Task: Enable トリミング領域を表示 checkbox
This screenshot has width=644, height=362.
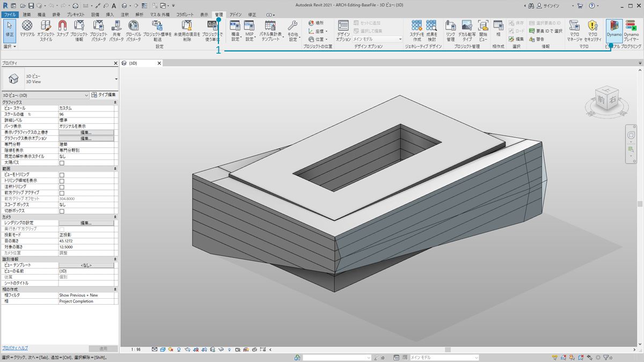Action: tap(61, 181)
